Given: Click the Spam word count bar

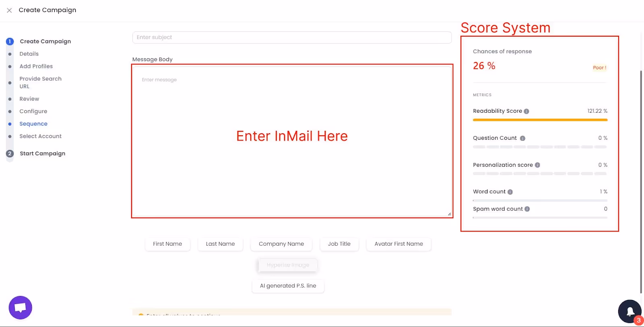Looking at the screenshot, I should [x=540, y=218].
